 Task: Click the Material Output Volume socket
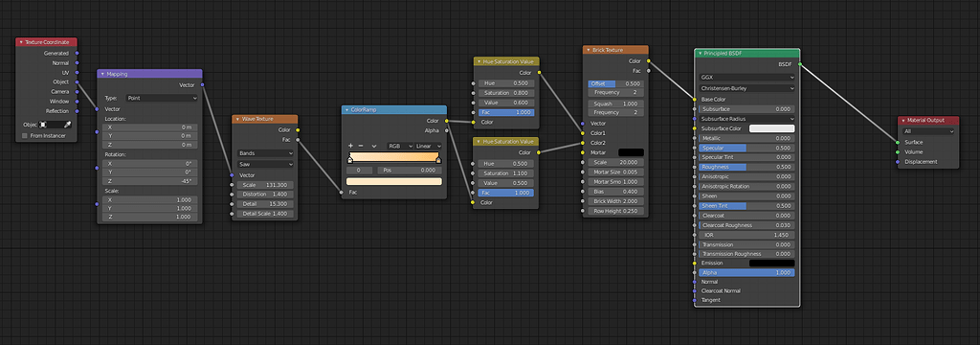(898, 151)
